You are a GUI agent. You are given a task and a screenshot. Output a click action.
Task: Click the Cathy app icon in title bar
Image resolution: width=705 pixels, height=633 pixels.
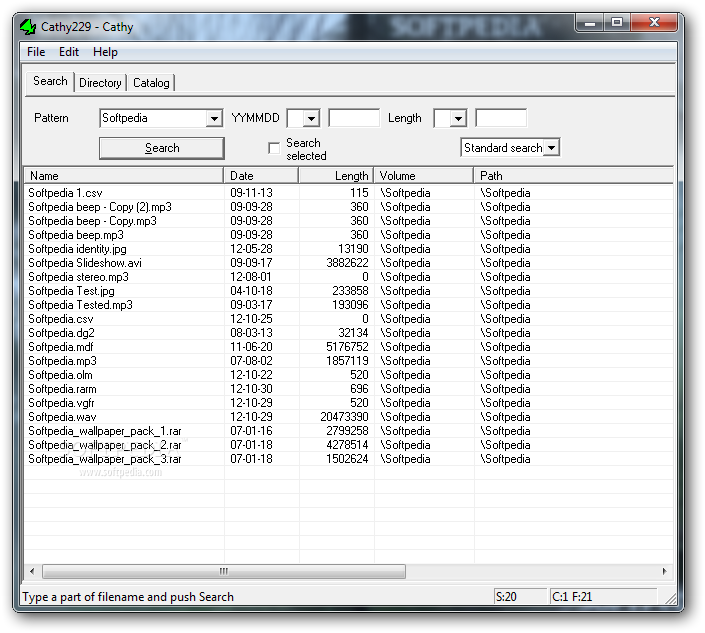click(x=27, y=27)
